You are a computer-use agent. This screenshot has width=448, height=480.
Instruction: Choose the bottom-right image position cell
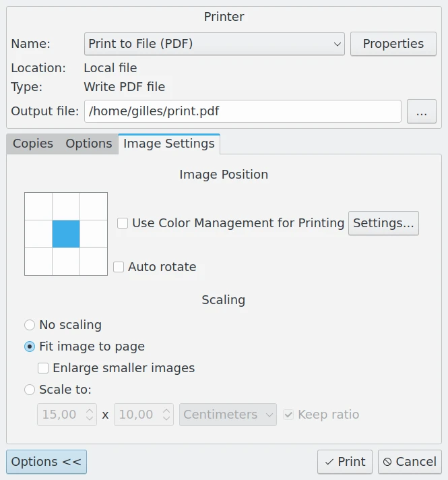94,262
